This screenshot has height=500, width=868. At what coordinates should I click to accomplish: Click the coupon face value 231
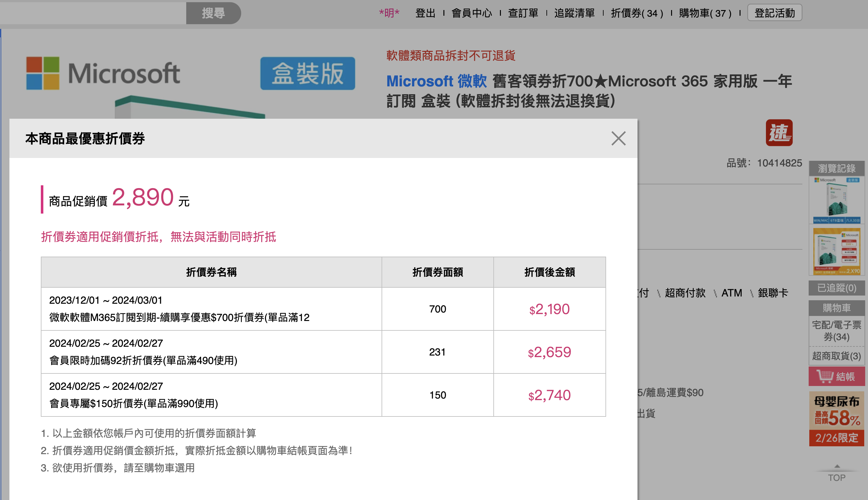click(437, 352)
